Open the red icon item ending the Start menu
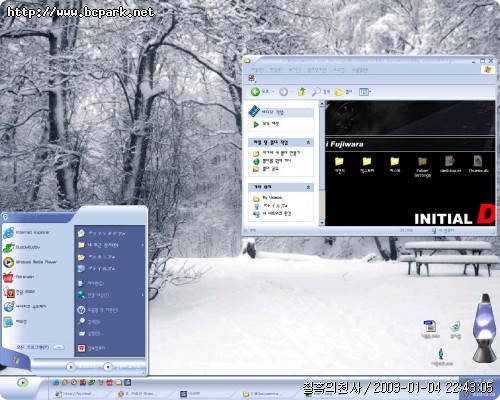This screenshot has height=400, width=500. point(92,348)
